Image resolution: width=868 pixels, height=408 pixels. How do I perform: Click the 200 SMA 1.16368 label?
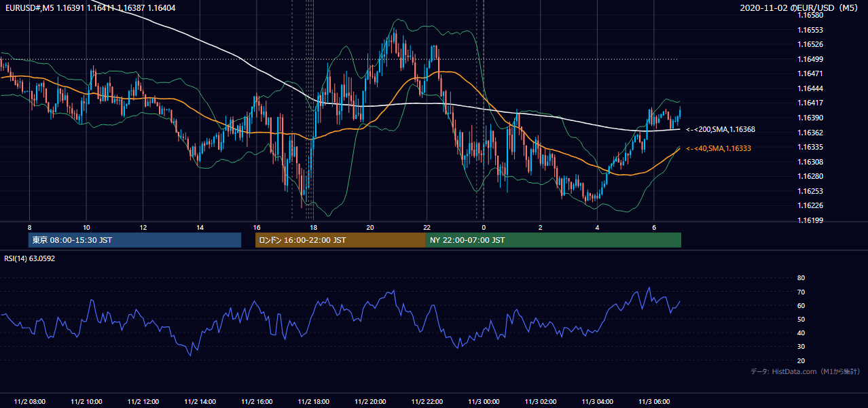click(x=721, y=129)
